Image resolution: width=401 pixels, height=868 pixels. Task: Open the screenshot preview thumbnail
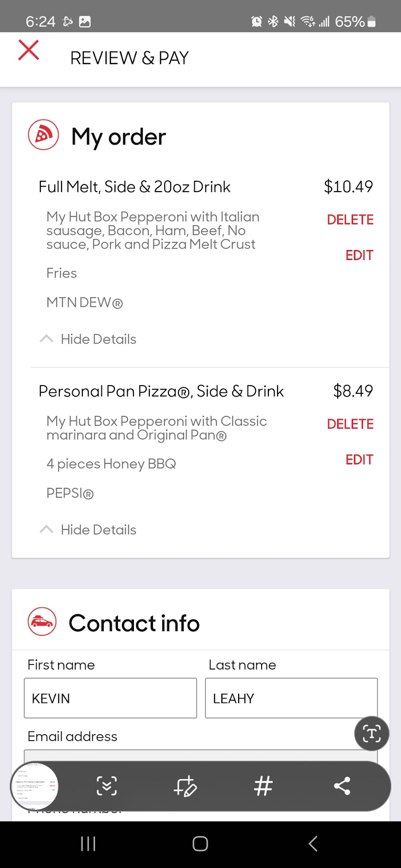pyautogui.click(x=35, y=786)
